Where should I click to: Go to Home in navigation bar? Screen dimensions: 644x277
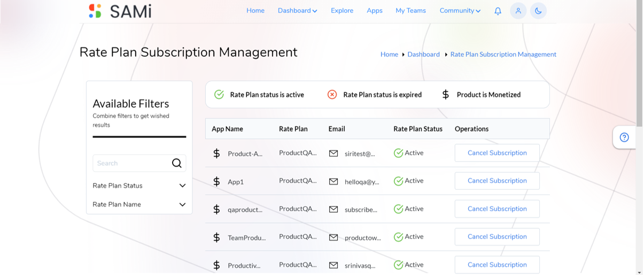pos(255,11)
